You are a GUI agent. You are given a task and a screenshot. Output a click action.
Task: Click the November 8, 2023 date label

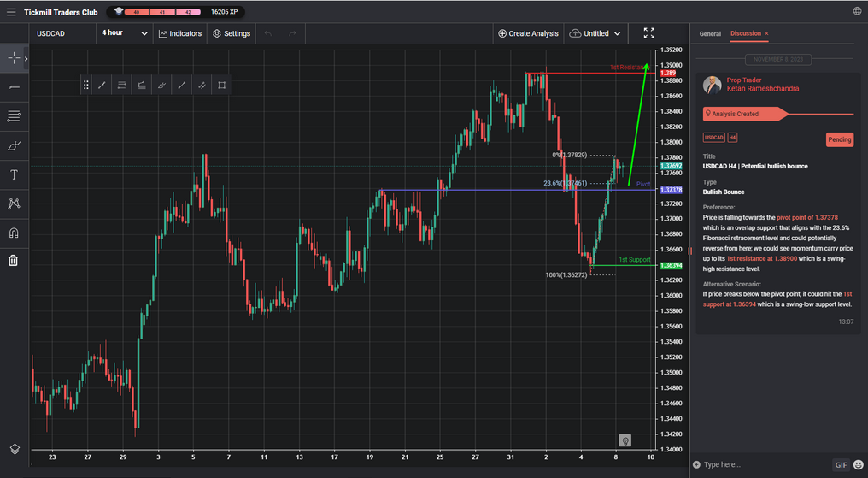click(777, 59)
